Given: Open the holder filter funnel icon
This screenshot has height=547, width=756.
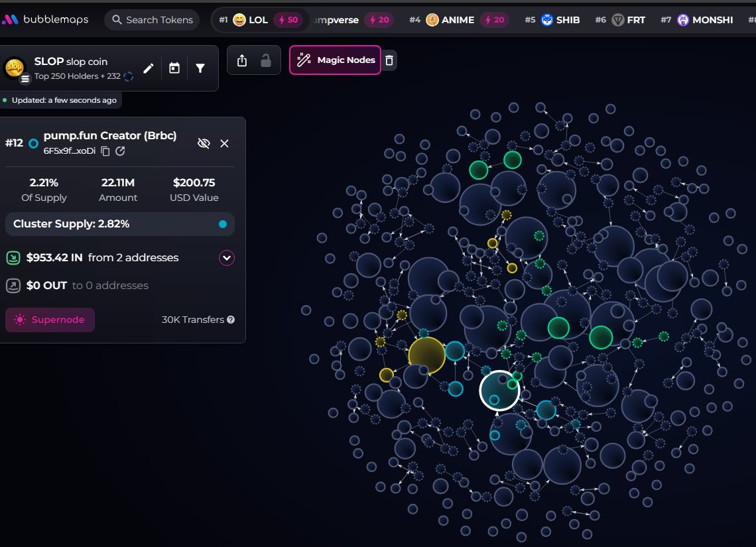Looking at the screenshot, I should pyautogui.click(x=200, y=68).
